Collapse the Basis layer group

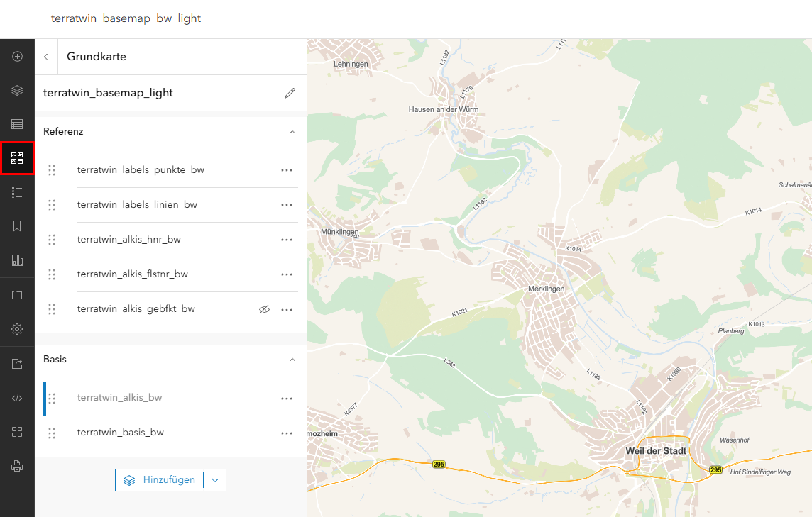tap(292, 360)
